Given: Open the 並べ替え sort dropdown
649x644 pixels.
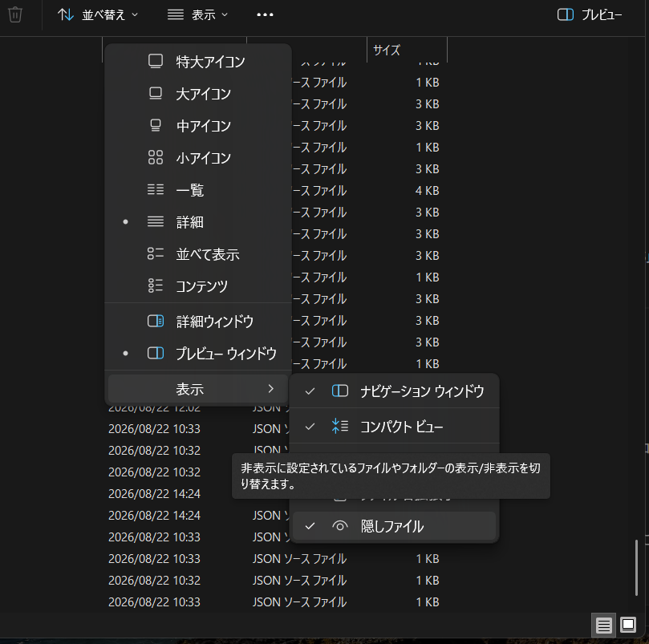Looking at the screenshot, I should (98, 15).
